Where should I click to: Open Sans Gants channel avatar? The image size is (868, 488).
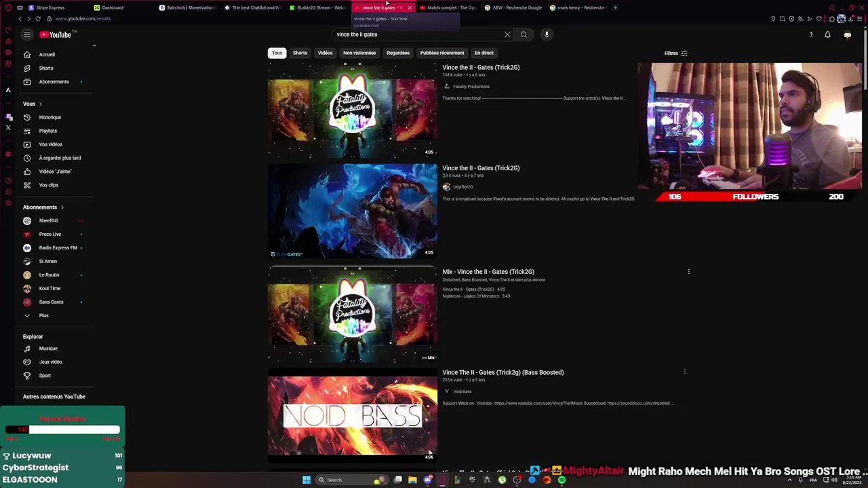coord(27,302)
